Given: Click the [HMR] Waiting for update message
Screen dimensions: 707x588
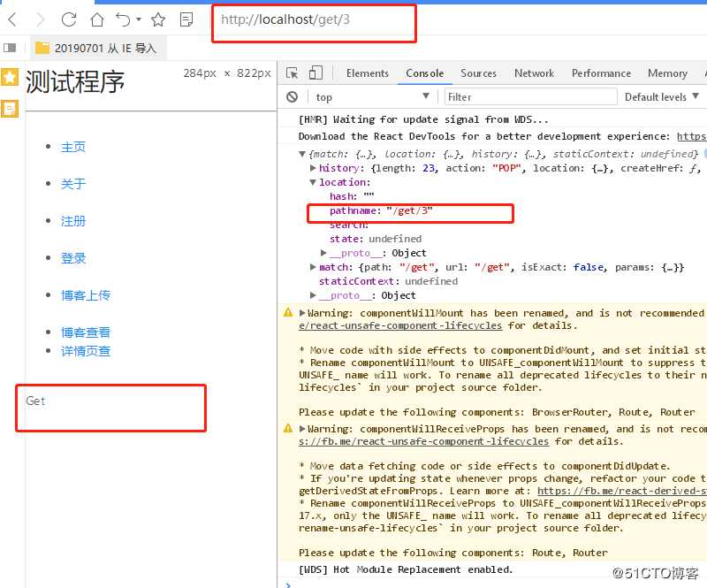Looking at the screenshot, I should [423, 119].
